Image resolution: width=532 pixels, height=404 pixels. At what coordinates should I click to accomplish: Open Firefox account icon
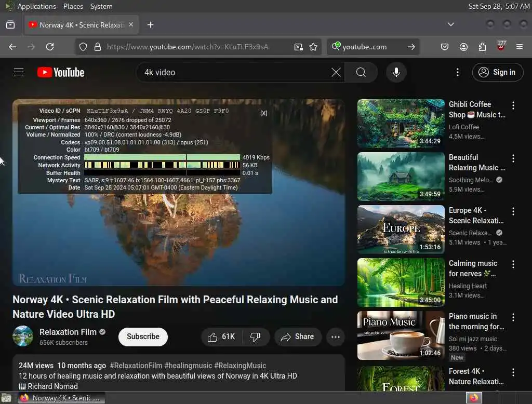click(463, 47)
